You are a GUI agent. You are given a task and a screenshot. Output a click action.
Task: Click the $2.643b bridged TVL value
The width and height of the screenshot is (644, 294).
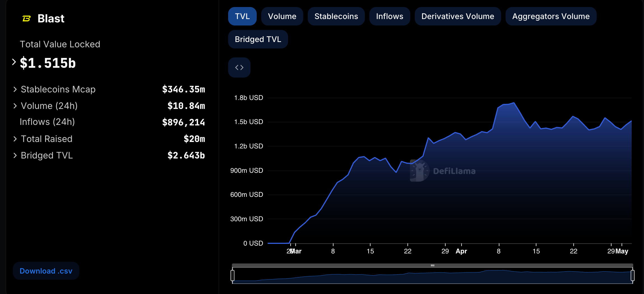point(186,155)
